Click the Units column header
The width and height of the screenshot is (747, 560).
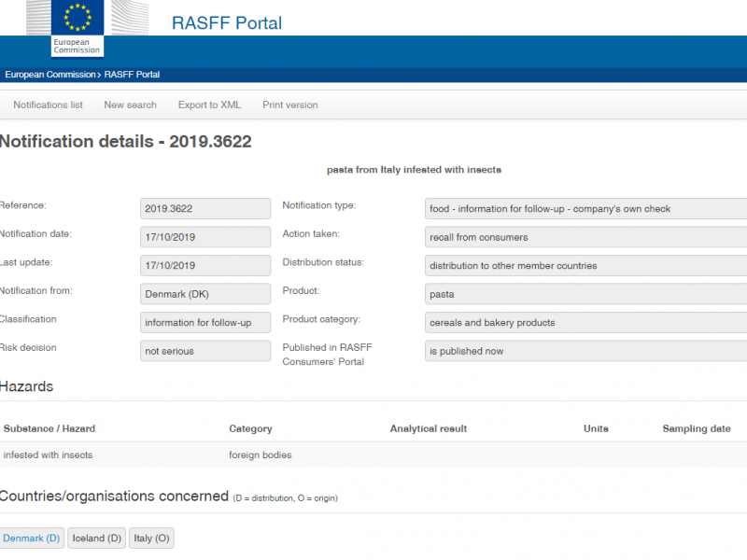pyautogui.click(x=596, y=428)
